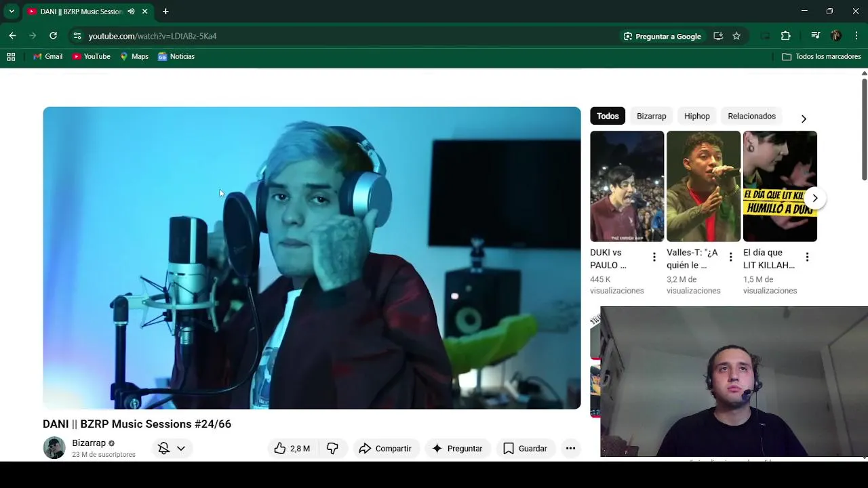This screenshot has width=868, height=488.
Task: Open the tab search dropdown arrow
Action: 12,12
